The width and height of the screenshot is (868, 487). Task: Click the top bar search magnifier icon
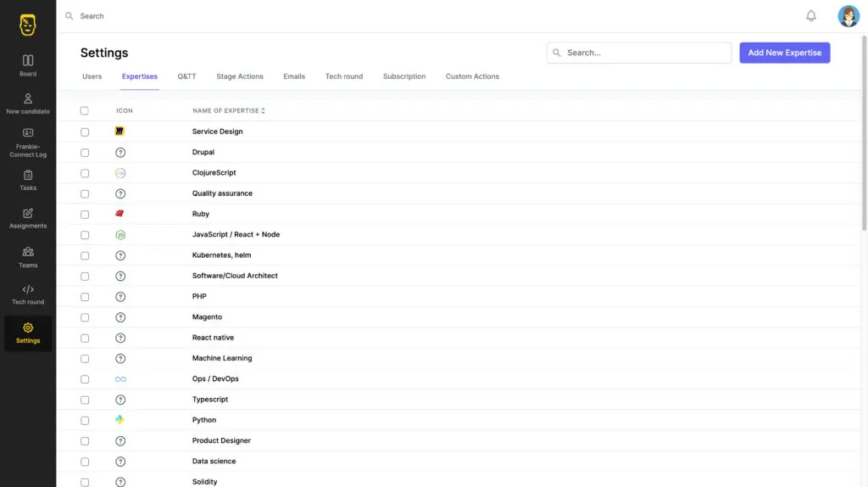pyautogui.click(x=70, y=16)
